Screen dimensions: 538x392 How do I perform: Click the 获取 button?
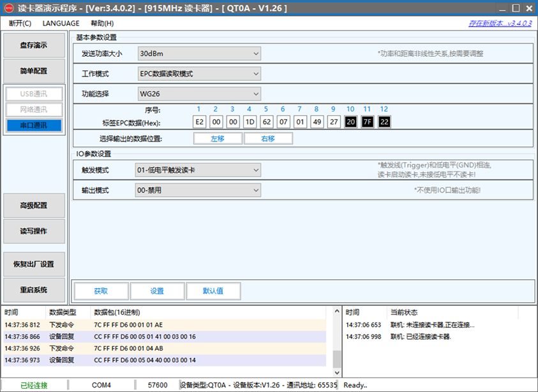tap(101, 291)
